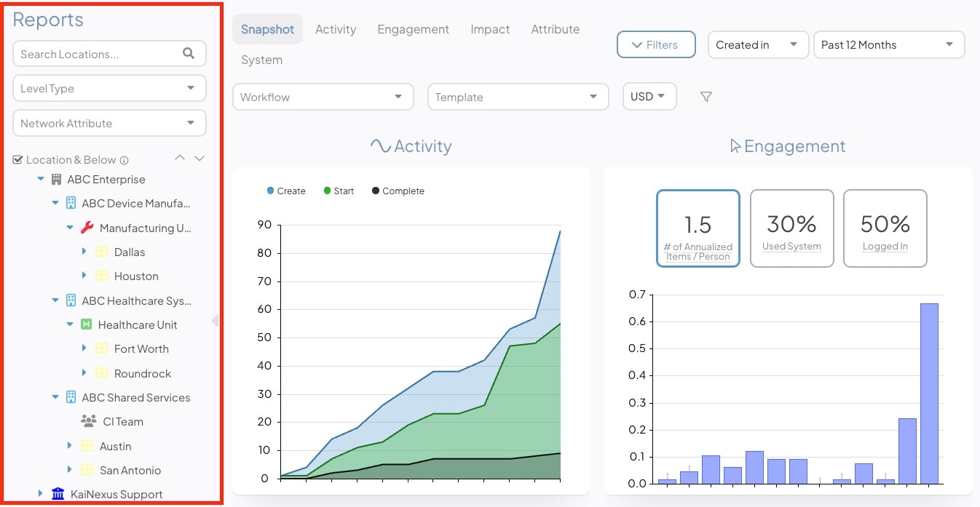Image resolution: width=980 pixels, height=507 pixels.
Task: Toggle the green Start legend swatch
Action: (328, 191)
